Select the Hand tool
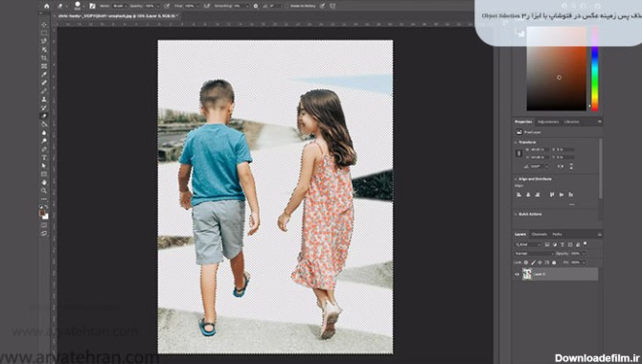 (x=44, y=182)
